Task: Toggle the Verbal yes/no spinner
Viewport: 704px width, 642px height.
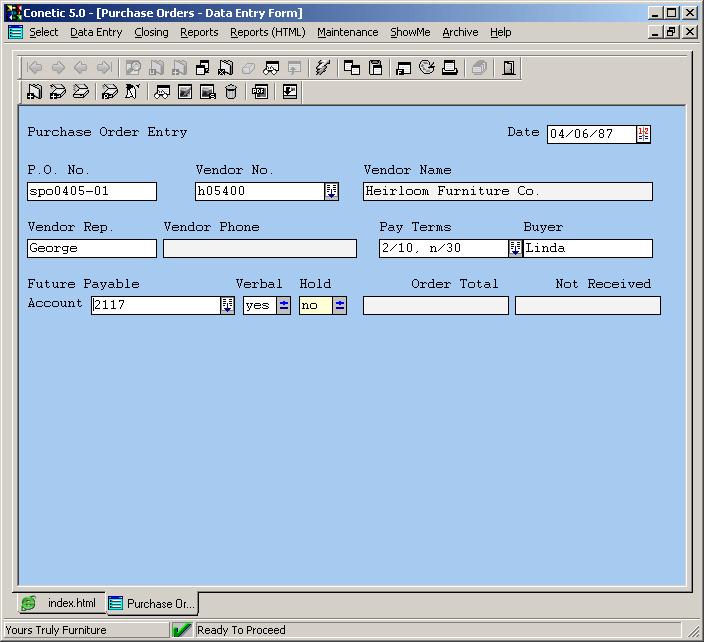Action: (284, 306)
